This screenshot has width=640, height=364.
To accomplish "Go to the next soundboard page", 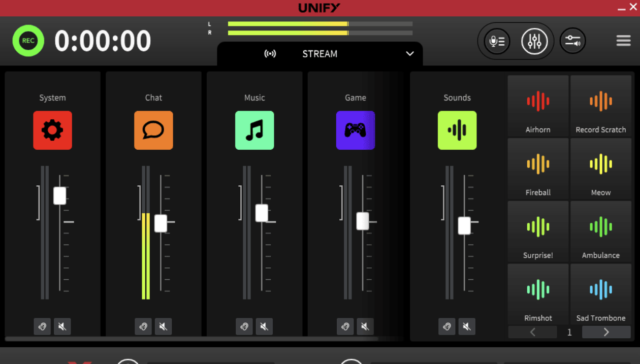I will tap(606, 332).
